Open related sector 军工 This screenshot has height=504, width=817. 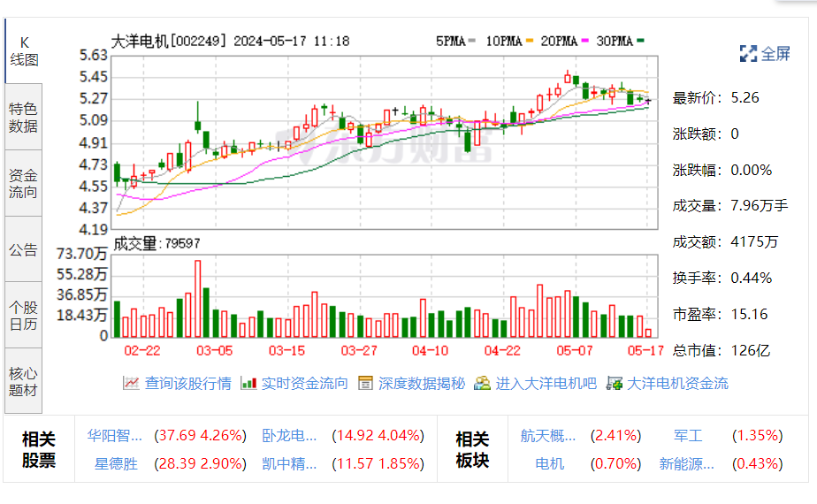[688, 435]
